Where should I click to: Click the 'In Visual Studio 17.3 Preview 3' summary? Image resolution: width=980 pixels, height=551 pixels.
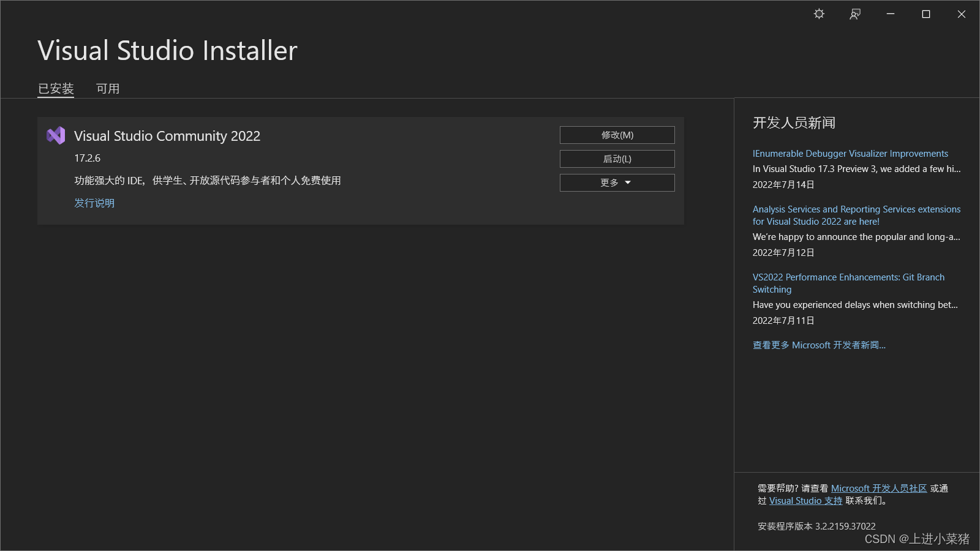tap(856, 169)
